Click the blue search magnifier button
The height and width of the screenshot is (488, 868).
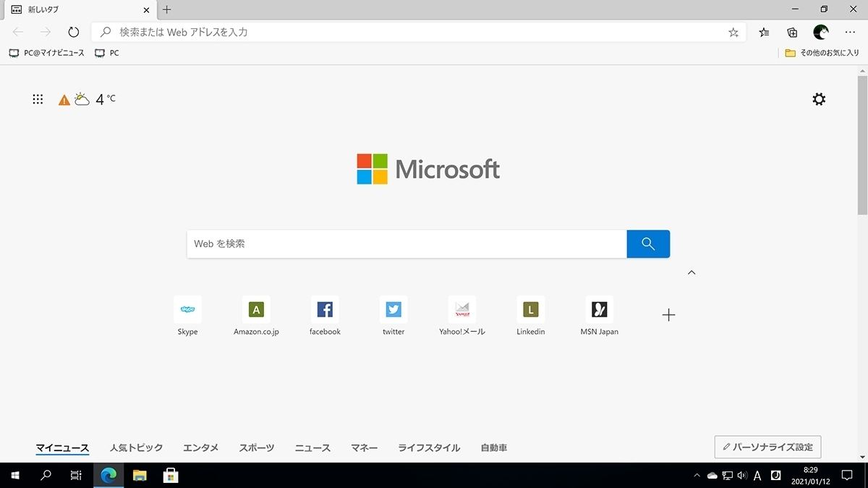click(x=648, y=244)
